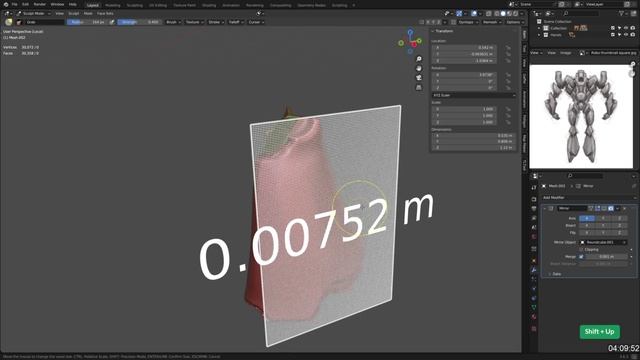Select Scene Collection in the outliner
Image resolution: width=640 pixels, height=360 pixels.
click(557, 21)
